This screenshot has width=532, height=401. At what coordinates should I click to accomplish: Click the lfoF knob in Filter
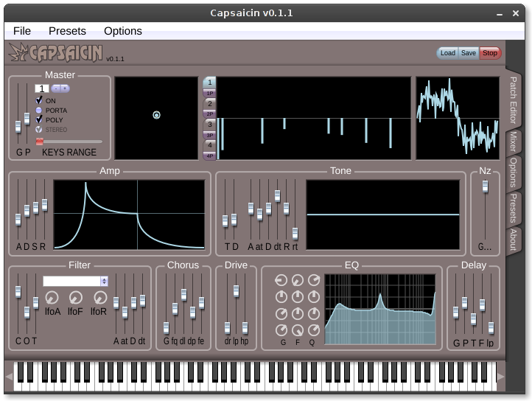pos(75,297)
